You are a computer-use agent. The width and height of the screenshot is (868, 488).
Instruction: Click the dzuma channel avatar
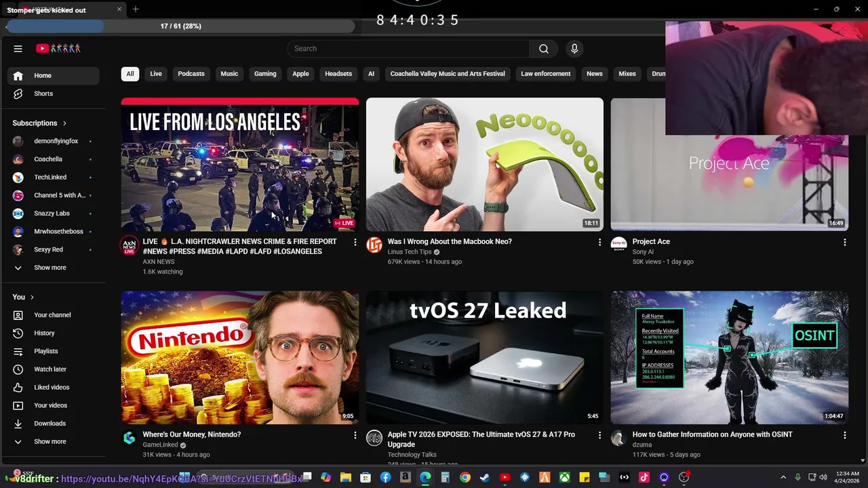point(618,439)
